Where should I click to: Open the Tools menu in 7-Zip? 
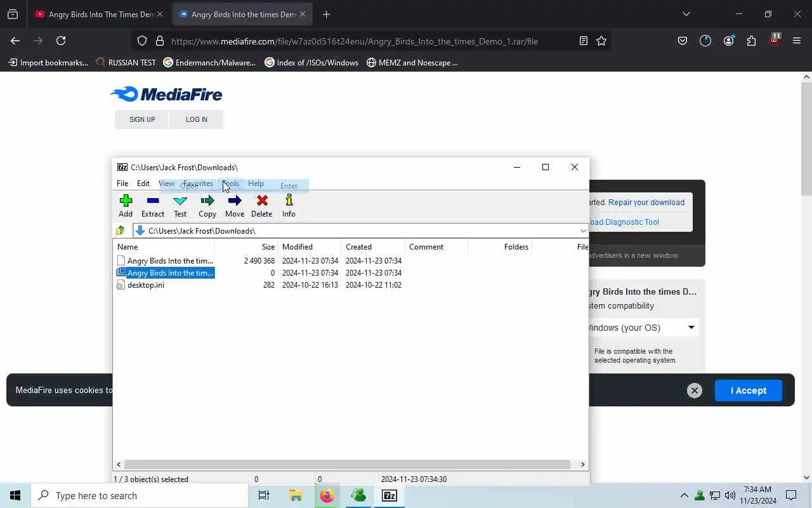(x=231, y=184)
